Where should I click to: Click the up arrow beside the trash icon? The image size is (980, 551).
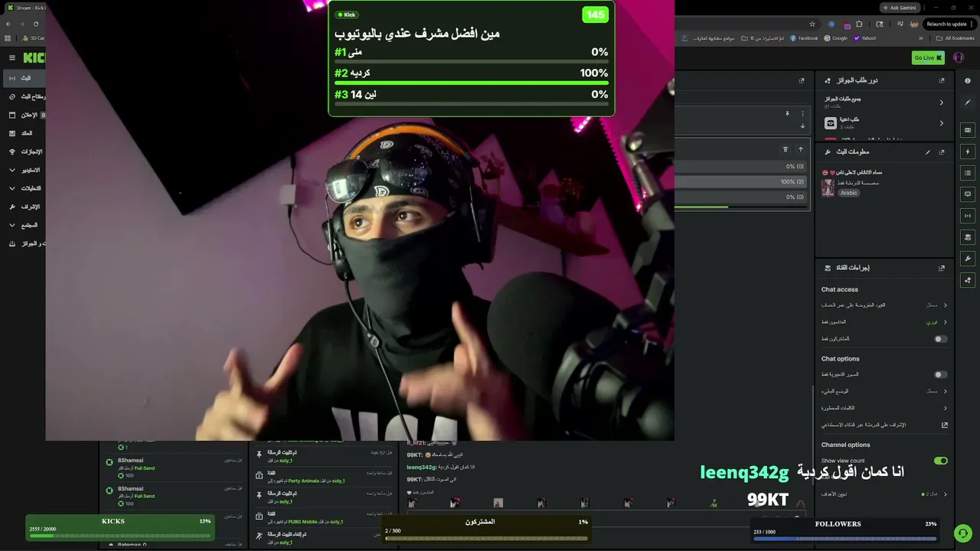801,149
